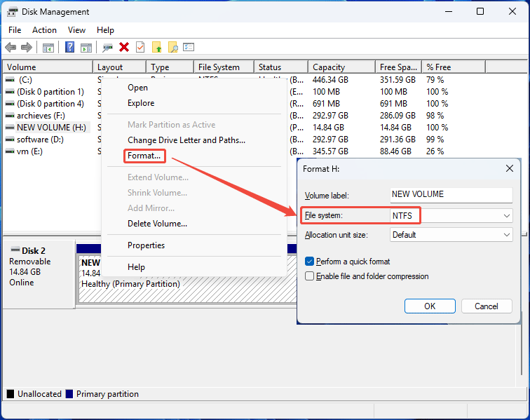Screen dimensions: 530x420
Task: Click OK in Format H: dialog
Action: [430, 306]
